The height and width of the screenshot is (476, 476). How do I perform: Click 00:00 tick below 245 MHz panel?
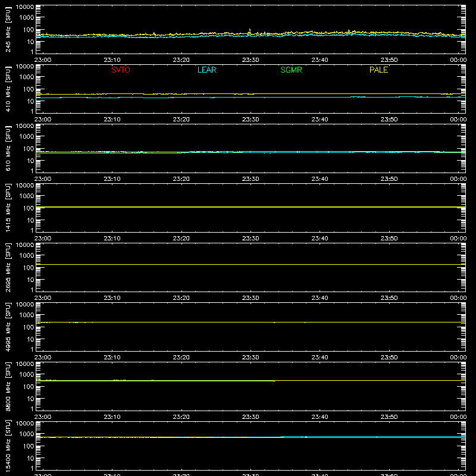(458, 60)
